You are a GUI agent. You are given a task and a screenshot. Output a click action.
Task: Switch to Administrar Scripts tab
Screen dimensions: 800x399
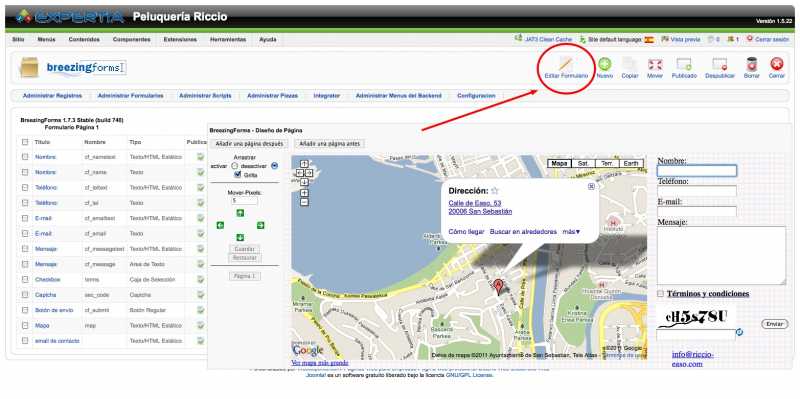[205, 95]
